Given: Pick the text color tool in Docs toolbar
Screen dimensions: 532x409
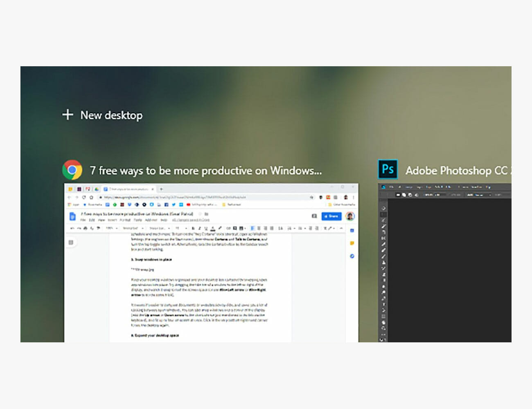Looking at the screenshot, I should (213, 228).
